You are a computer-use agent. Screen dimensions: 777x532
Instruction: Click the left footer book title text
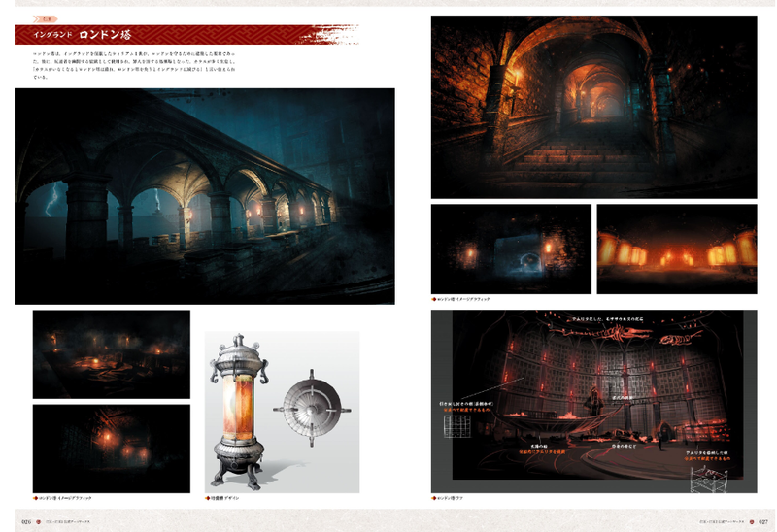[x=67, y=522]
